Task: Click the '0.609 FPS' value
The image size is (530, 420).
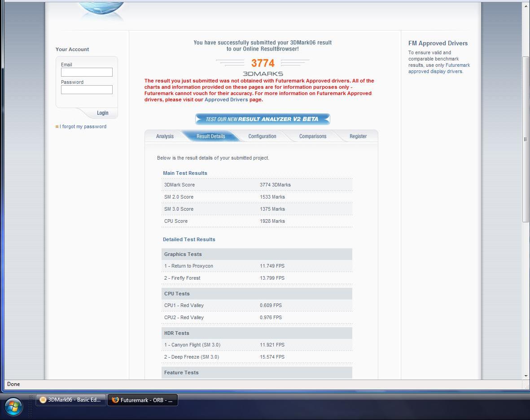Action: [271, 306]
